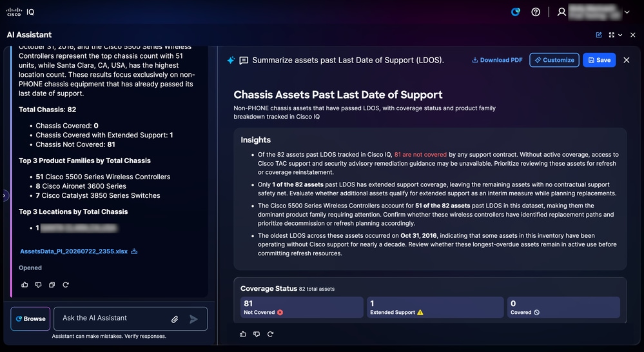The height and width of the screenshot is (352, 644).
Task: Open the view size dropdown chevron
Action: (620, 35)
